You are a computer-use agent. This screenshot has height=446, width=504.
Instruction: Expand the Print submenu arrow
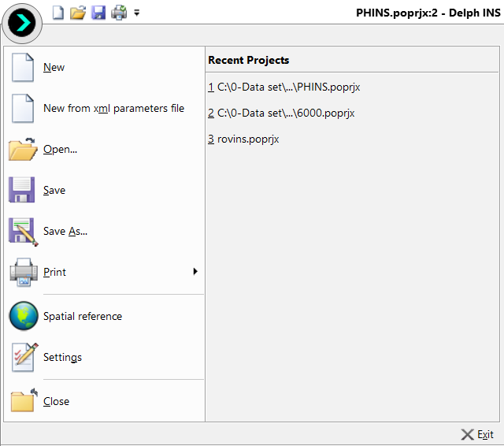[x=195, y=272]
